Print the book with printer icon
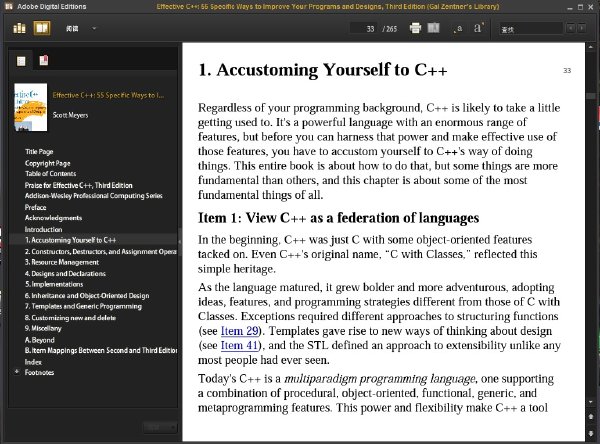 click(415, 28)
